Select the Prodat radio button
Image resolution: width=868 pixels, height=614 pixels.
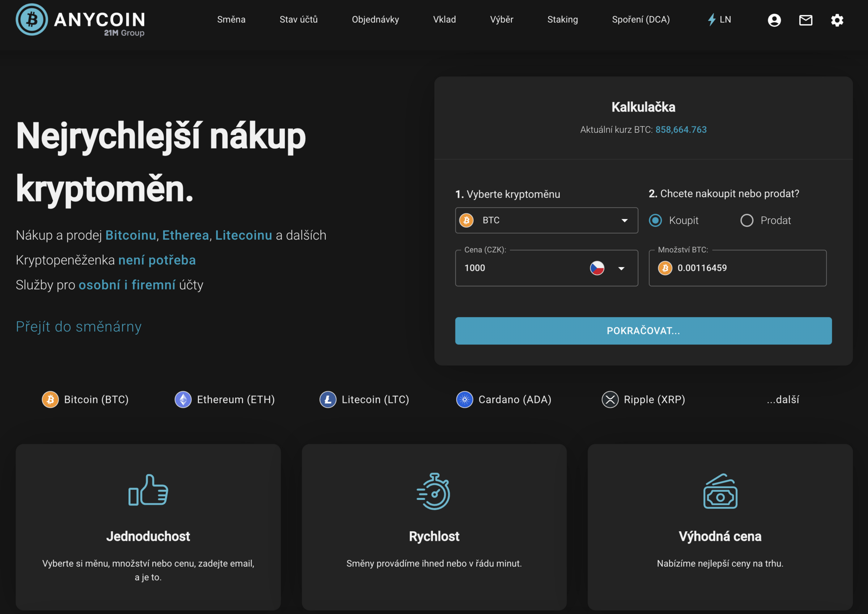(x=747, y=221)
